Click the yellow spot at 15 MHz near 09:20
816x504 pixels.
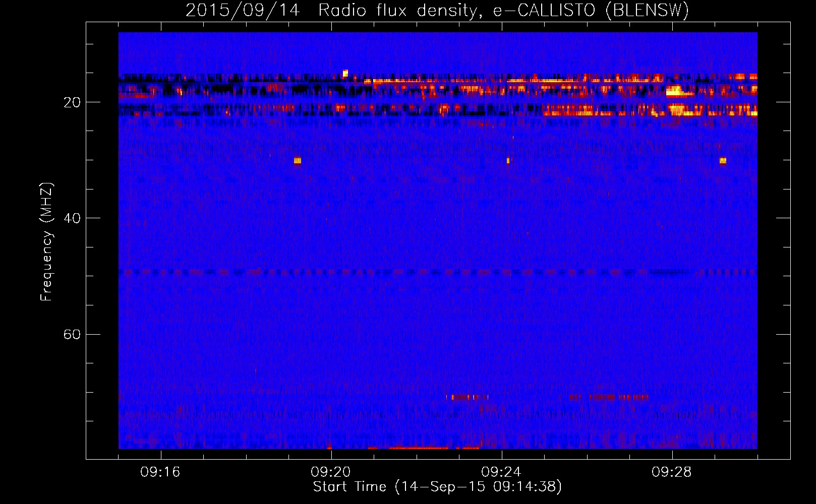tap(345, 74)
